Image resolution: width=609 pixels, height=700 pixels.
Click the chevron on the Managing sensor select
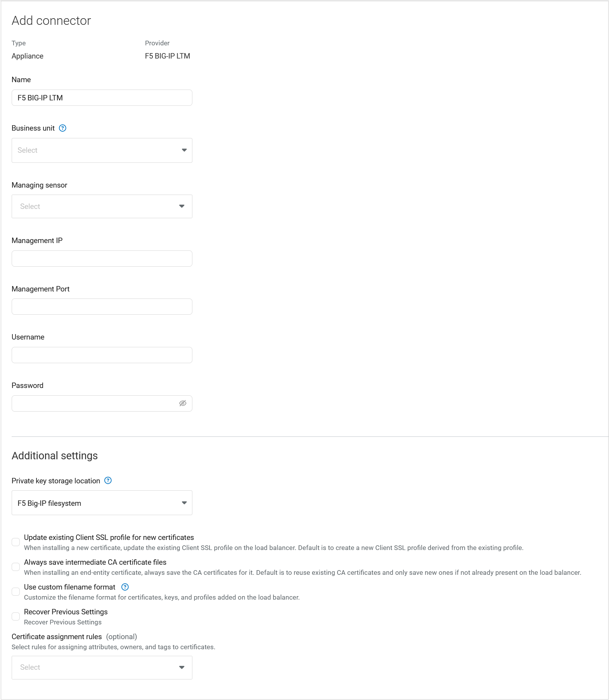click(182, 206)
